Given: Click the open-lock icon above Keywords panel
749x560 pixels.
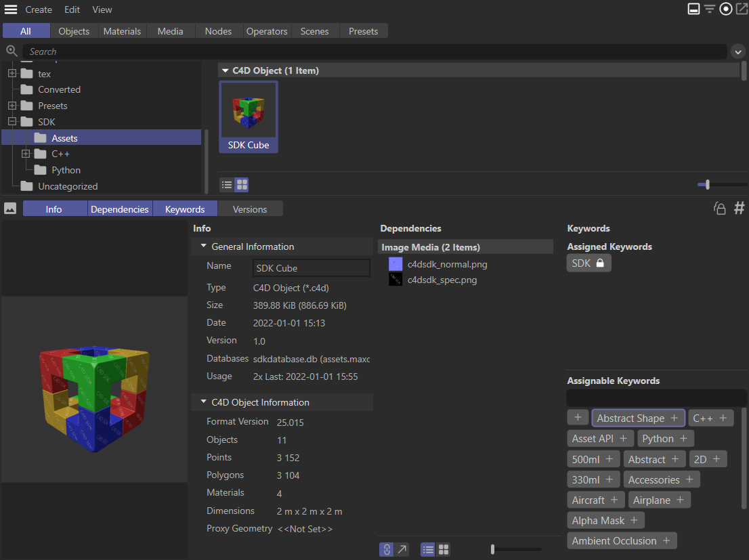Looking at the screenshot, I should tap(720, 209).
